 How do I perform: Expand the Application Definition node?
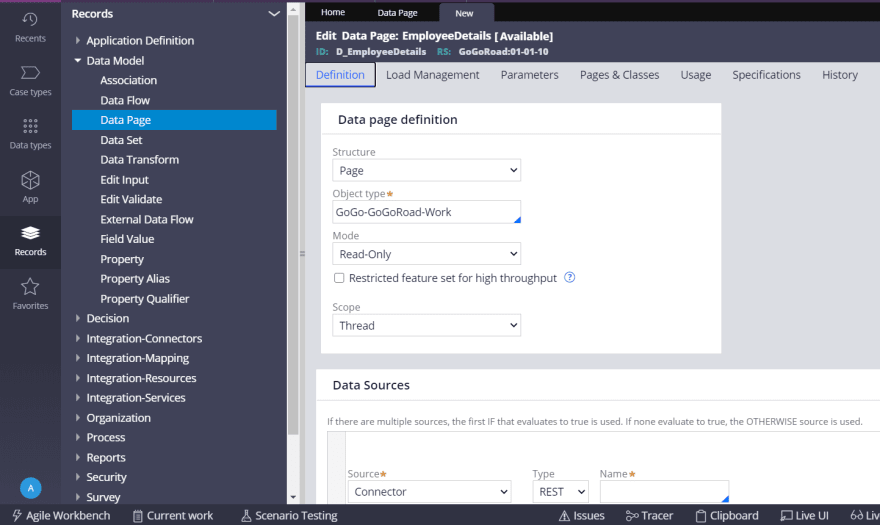click(77, 40)
